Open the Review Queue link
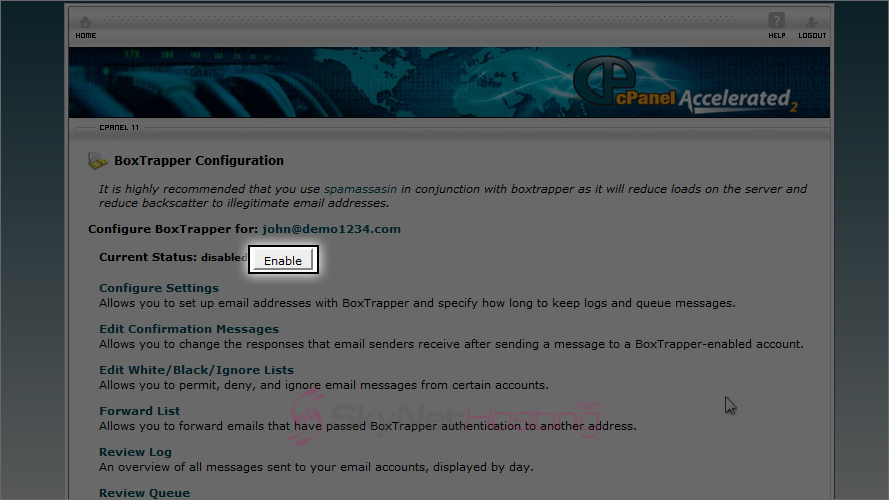This screenshot has width=889, height=500. (145, 493)
